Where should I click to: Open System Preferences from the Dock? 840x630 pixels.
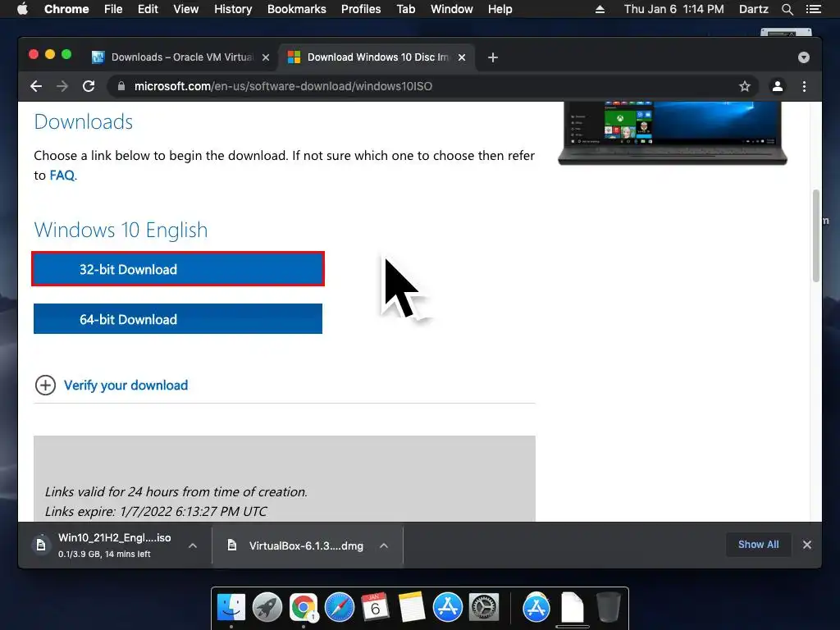click(x=484, y=608)
